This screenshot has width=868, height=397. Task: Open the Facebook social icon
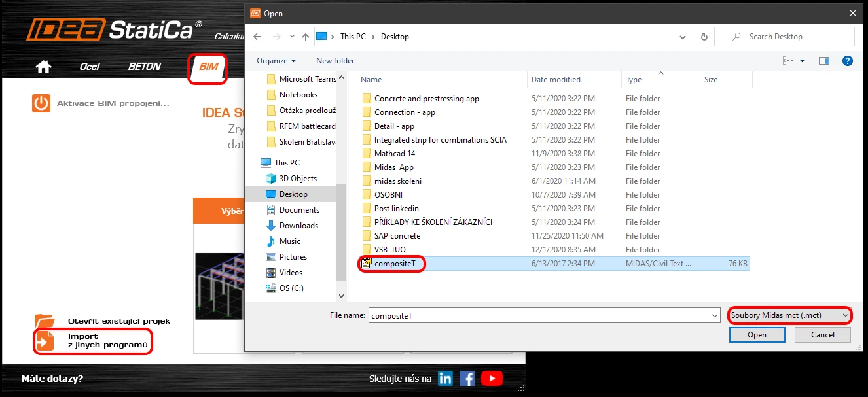tap(467, 378)
